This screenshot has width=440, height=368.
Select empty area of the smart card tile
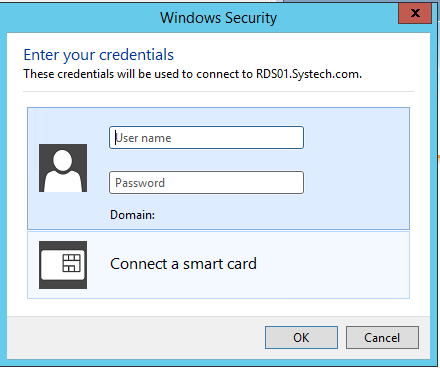click(333, 265)
